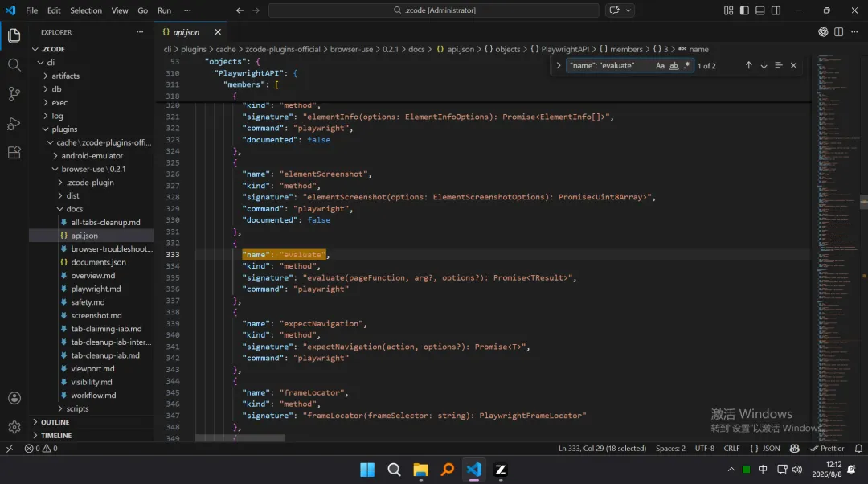Open the Run and Debug view
Viewport: 868px width, 484px height.
pyautogui.click(x=14, y=124)
